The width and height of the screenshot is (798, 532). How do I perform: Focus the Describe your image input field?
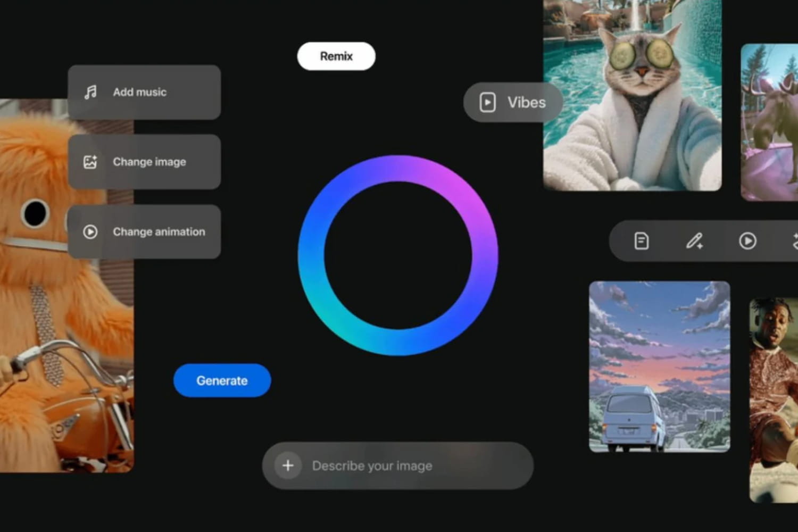click(404, 466)
